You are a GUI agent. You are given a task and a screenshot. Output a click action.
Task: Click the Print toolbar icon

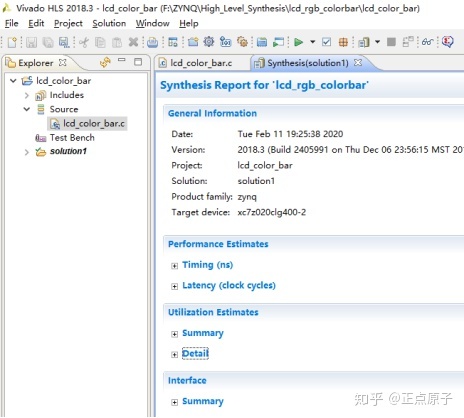pos(153,42)
